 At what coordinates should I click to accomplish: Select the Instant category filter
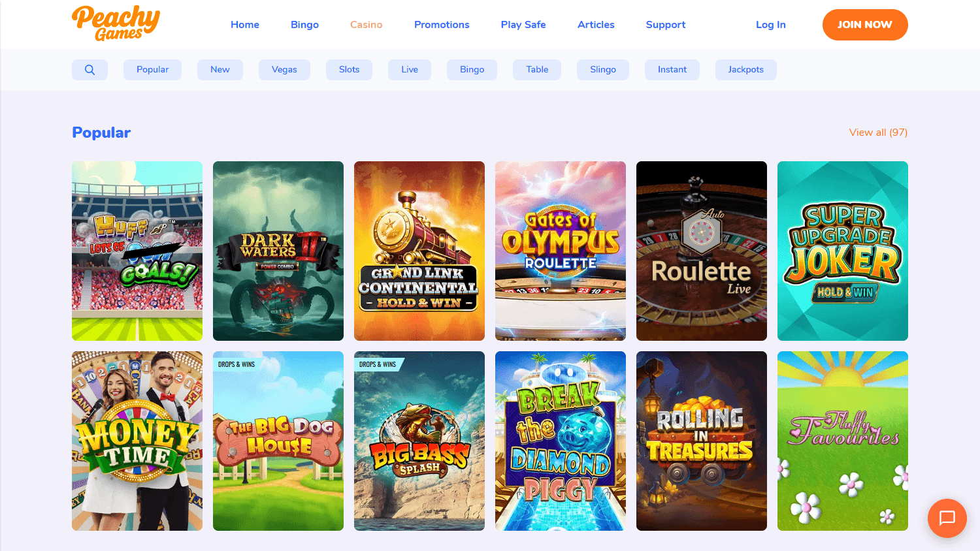click(x=672, y=70)
